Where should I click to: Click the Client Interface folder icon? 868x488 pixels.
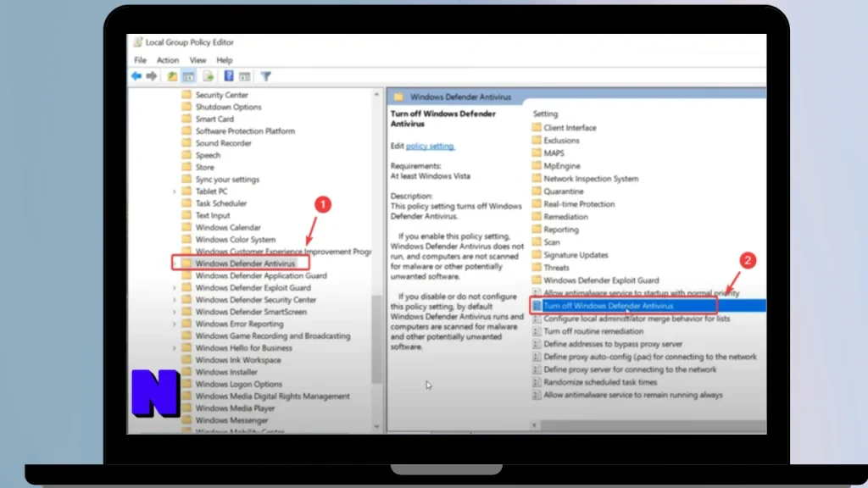click(x=537, y=127)
